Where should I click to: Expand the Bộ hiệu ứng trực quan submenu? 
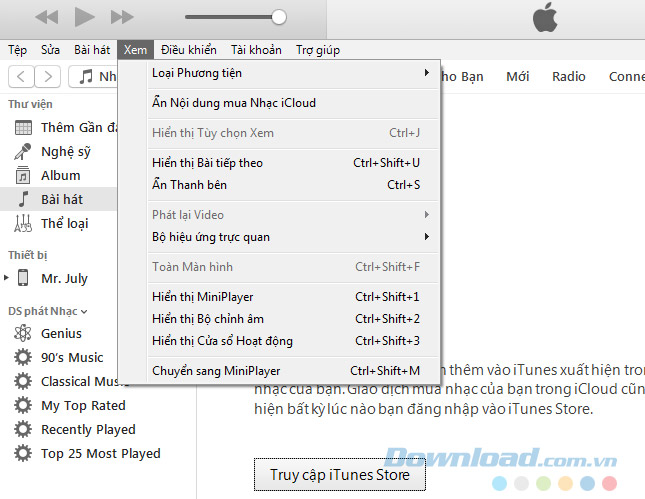coord(292,237)
